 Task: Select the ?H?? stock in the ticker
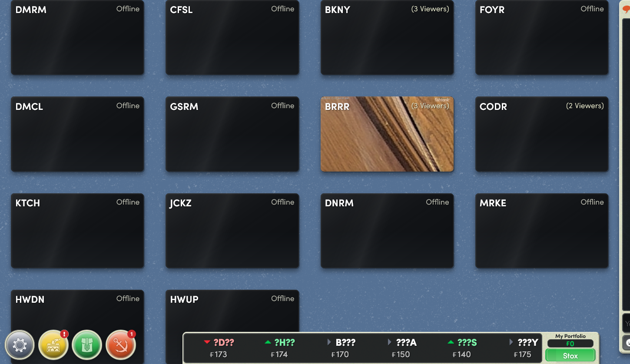[x=279, y=348]
